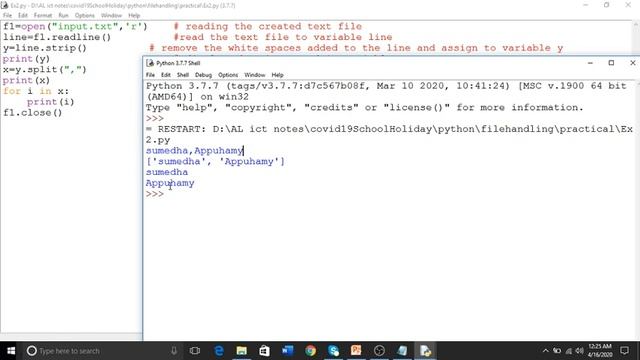
Task: Open the volume control tray icon
Action: 579,351
